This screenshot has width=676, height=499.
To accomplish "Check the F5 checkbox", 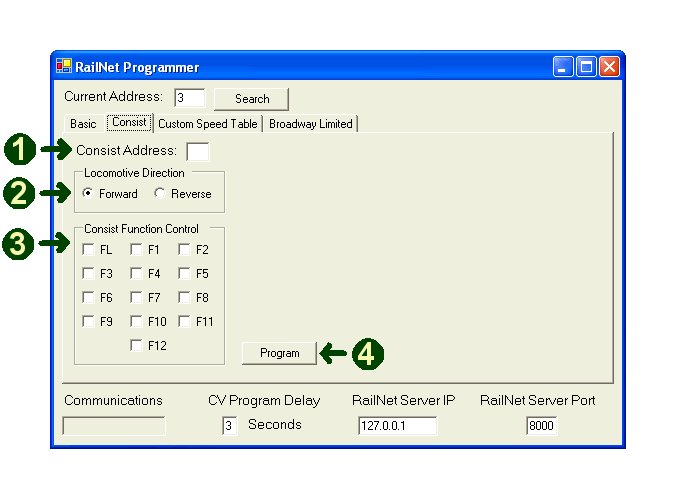I will pyautogui.click(x=184, y=273).
